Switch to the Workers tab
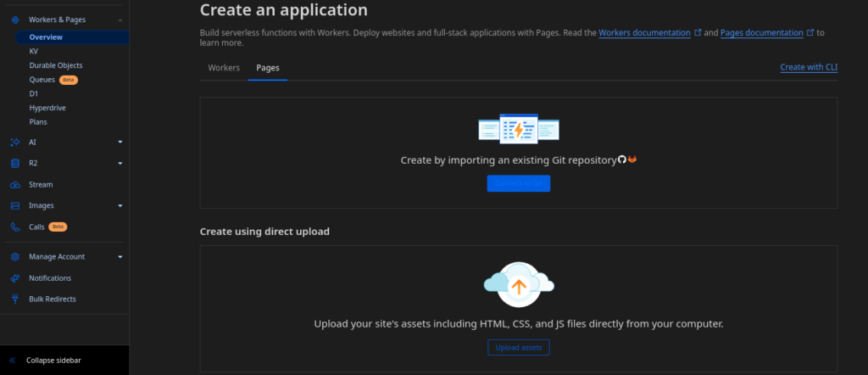Viewport: 868px width, 375px height. (224, 68)
